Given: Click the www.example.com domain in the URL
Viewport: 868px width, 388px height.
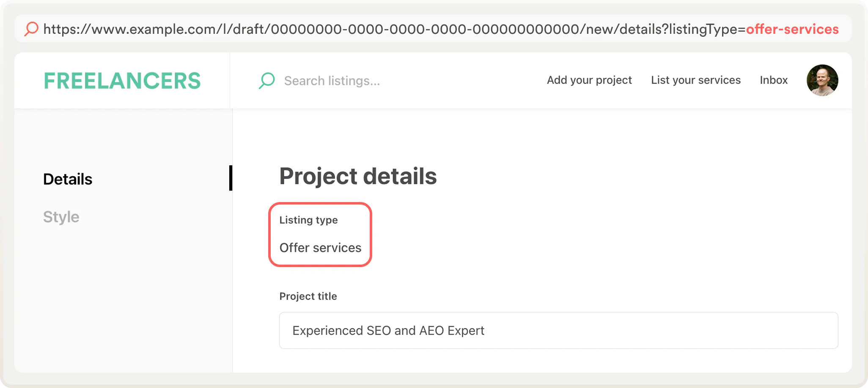Looking at the screenshot, I should pos(152,29).
